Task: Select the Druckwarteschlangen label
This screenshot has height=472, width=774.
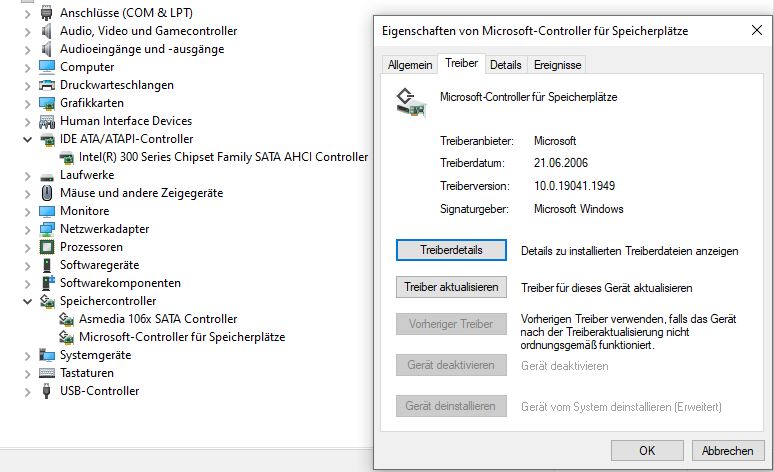Action: (x=117, y=85)
